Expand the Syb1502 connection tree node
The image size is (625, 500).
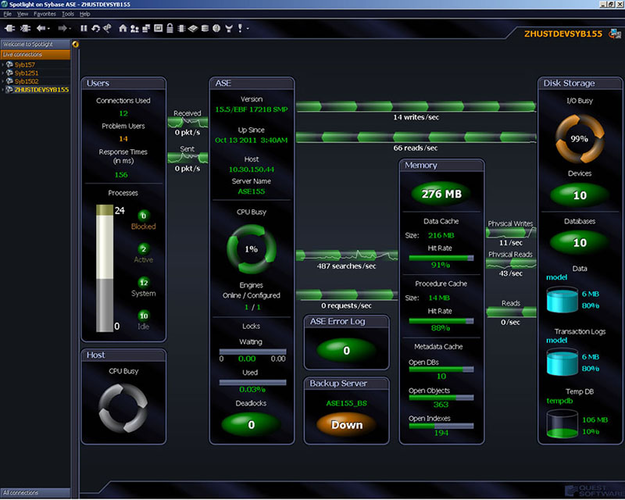(x=3, y=81)
